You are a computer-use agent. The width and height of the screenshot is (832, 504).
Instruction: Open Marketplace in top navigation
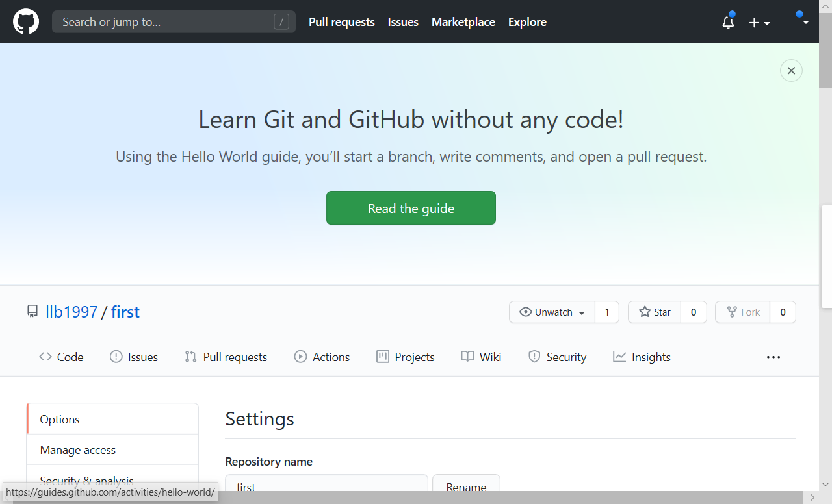(463, 21)
